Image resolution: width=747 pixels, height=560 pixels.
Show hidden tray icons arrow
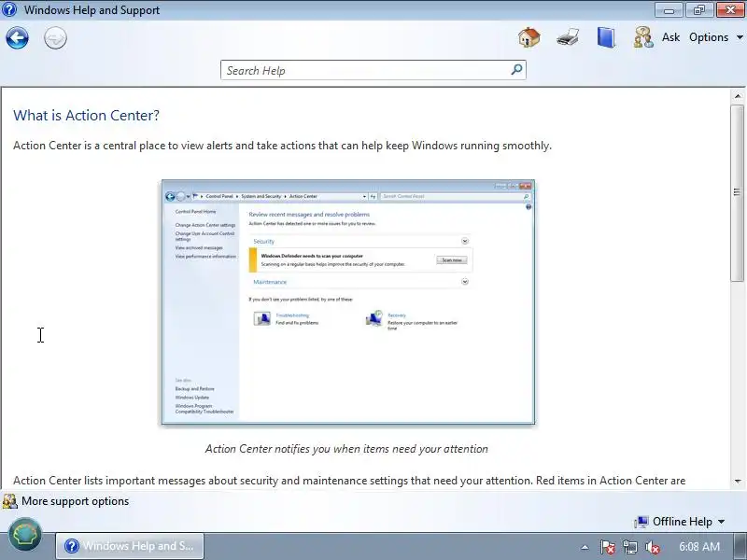[x=585, y=547]
